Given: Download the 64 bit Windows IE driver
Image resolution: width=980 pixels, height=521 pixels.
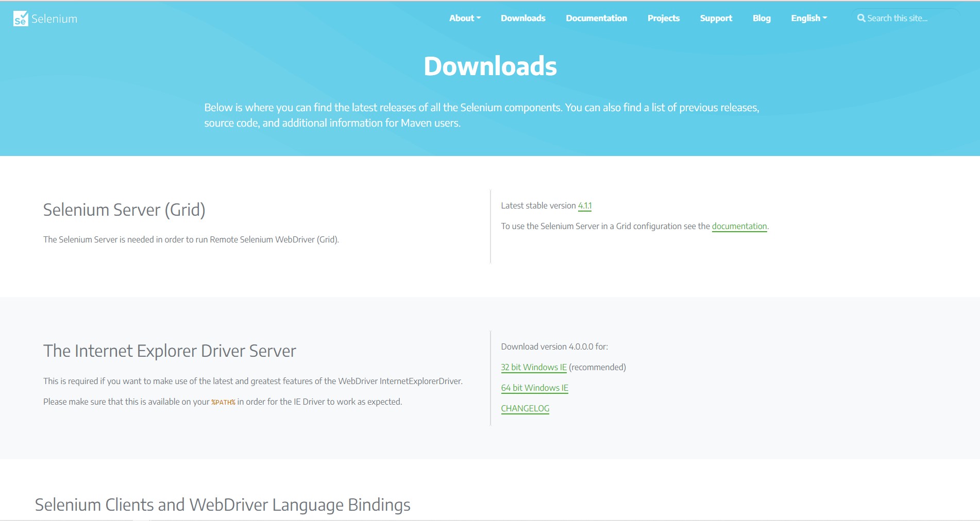Looking at the screenshot, I should click(534, 388).
